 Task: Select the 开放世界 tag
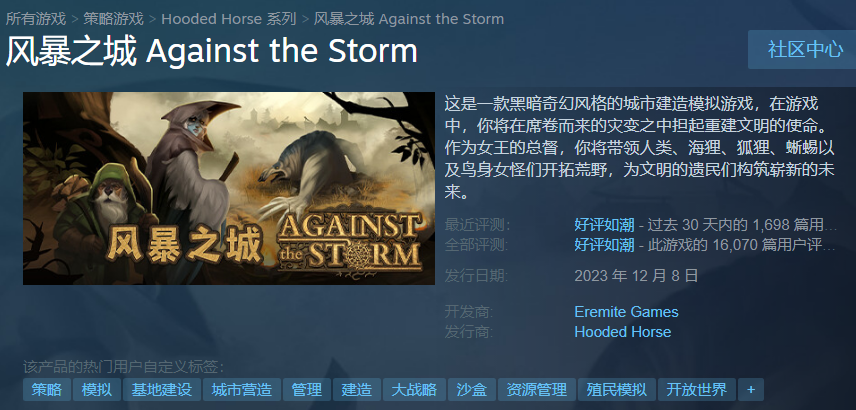pyautogui.click(x=697, y=390)
